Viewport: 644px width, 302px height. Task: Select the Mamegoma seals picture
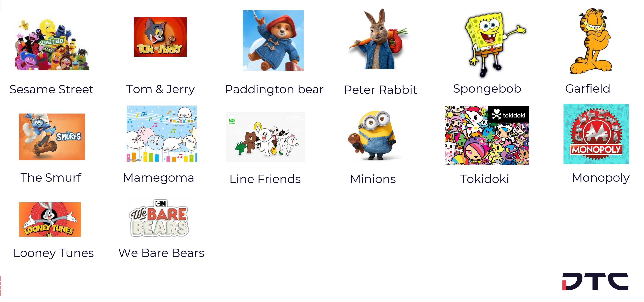pos(161,134)
